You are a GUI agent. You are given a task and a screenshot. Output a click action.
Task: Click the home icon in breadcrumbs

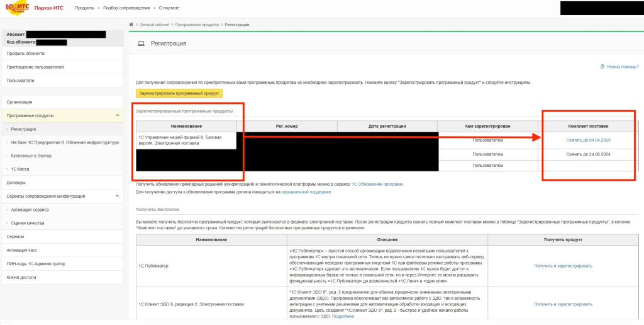131,25
